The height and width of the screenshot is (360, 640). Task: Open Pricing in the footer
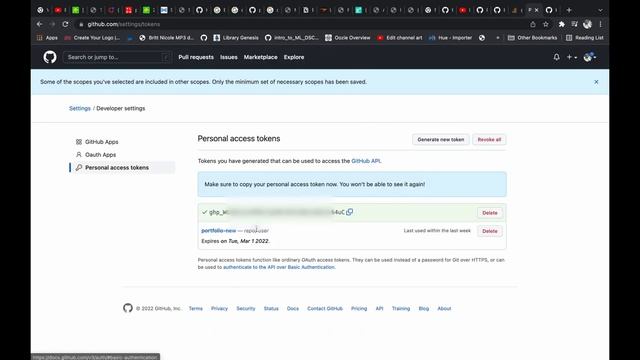coord(359,309)
